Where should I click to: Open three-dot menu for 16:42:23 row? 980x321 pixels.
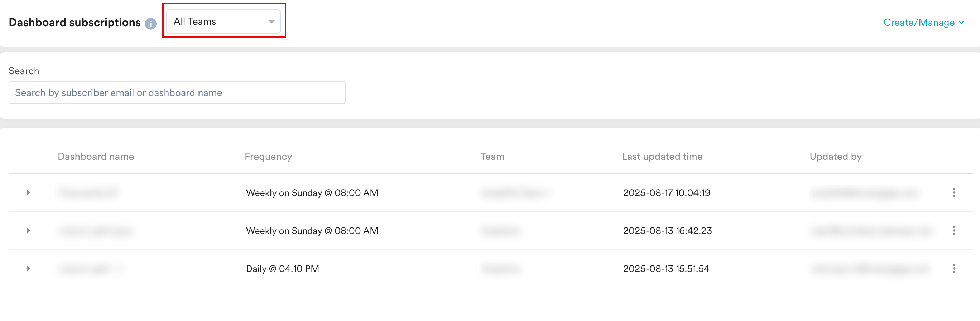(954, 230)
